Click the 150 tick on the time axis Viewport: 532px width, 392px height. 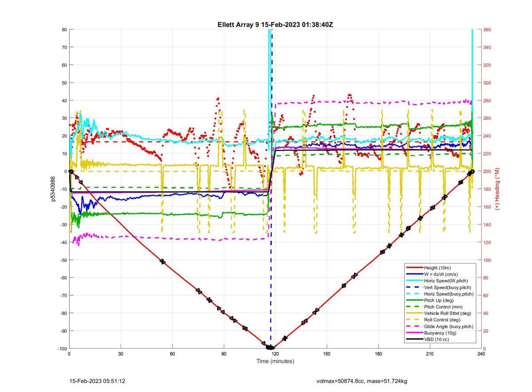327,354
